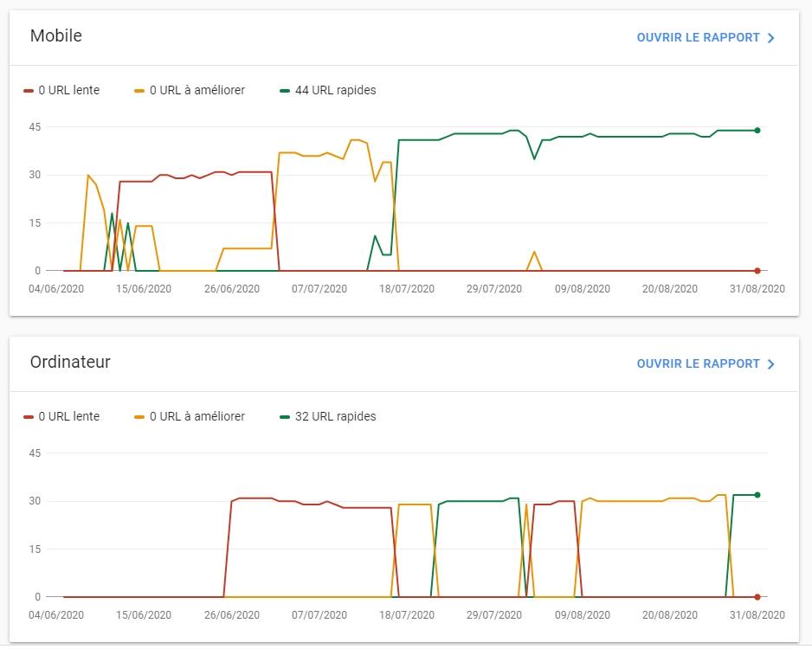Open the Ordinateur report via OUVRIR LE RAPPORT
Viewport: 812px width, 649px height.
coord(698,364)
